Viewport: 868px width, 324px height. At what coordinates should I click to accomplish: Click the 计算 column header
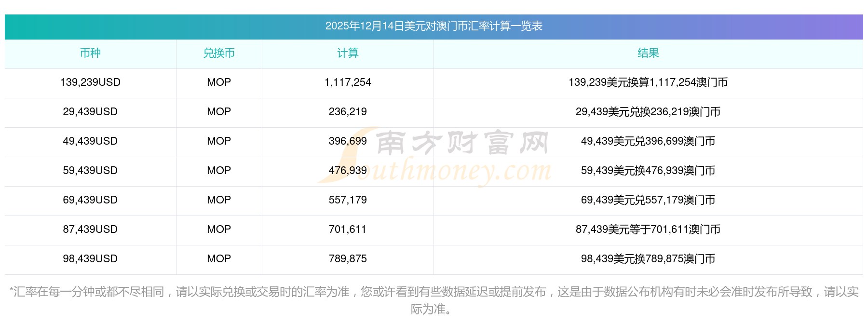pyautogui.click(x=348, y=53)
